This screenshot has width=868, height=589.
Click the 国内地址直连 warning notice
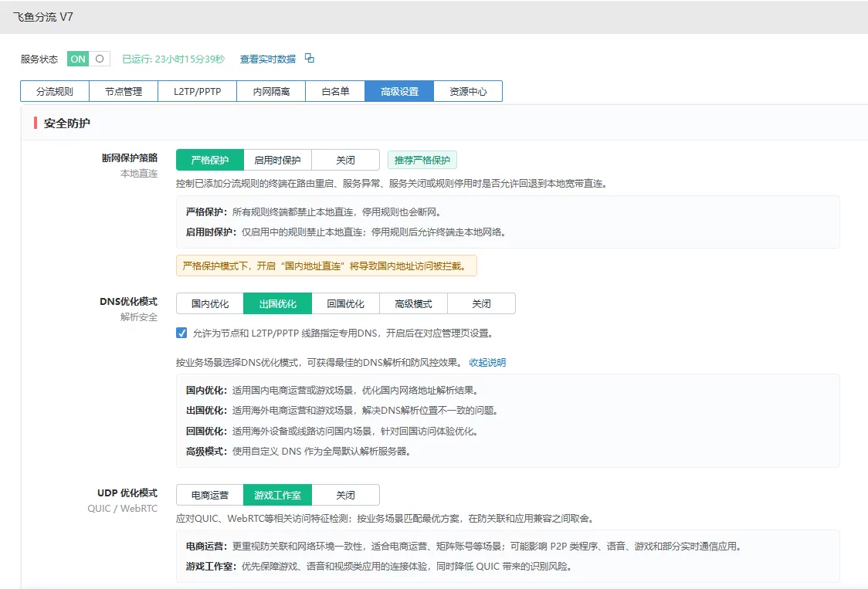tap(326, 266)
